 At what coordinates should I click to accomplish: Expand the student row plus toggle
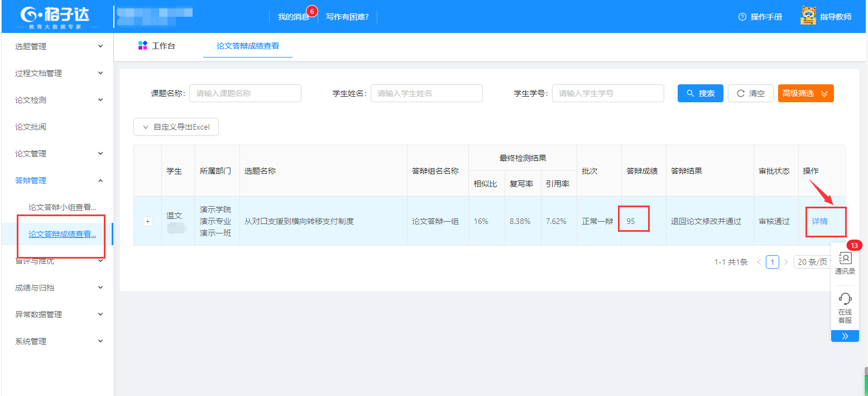click(x=147, y=221)
